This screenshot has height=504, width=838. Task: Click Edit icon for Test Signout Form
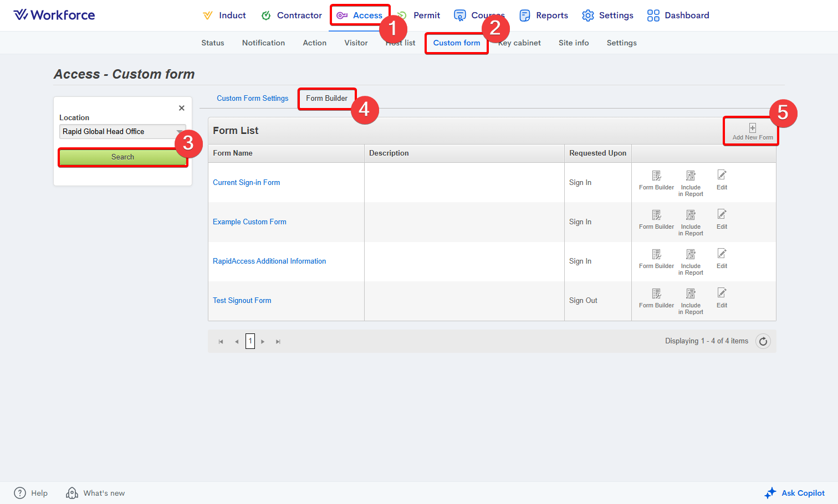722,293
